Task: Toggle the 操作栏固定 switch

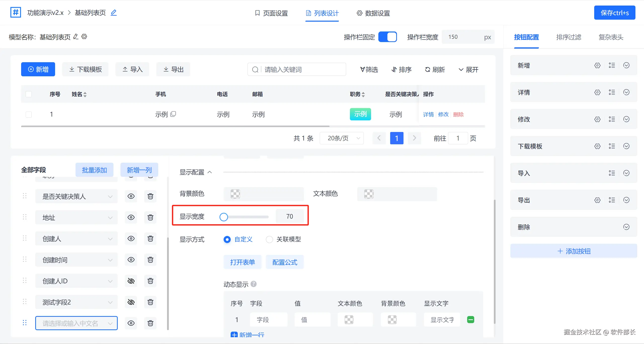Action: (387, 37)
